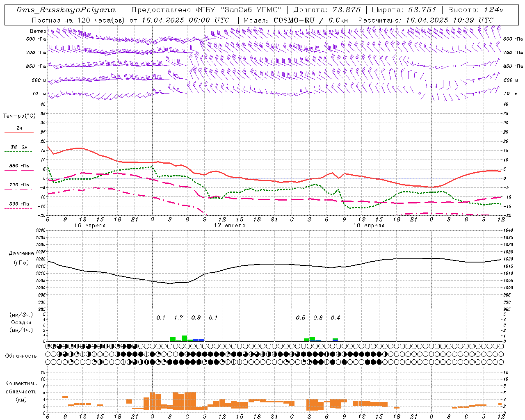Click the (мм/1ч.) precipitation unit label

pos(21,330)
